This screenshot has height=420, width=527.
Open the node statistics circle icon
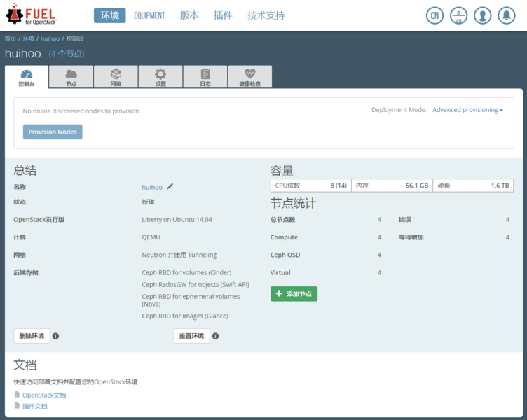tap(459, 15)
